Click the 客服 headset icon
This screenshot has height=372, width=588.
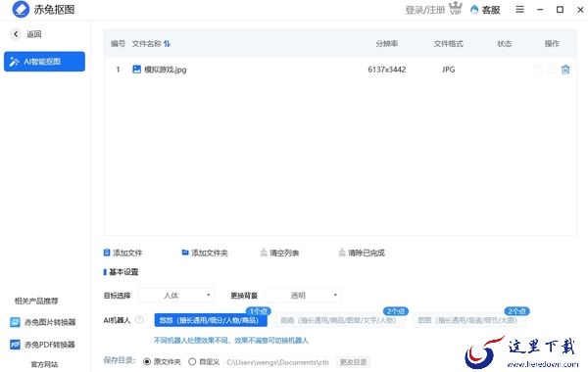point(474,10)
